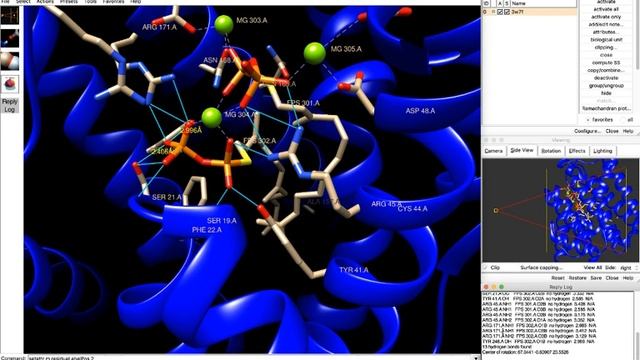Click the green MG 305.A magnesium sphere
The image size is (640, 360).
pos(314,53)
